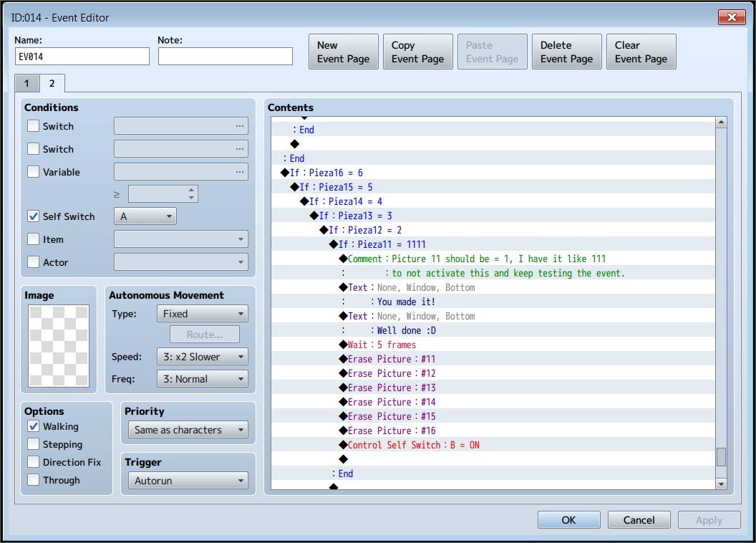Click Delete Event Page button
756x543 pixels.
pyautogui.click(x=566, y=52)
